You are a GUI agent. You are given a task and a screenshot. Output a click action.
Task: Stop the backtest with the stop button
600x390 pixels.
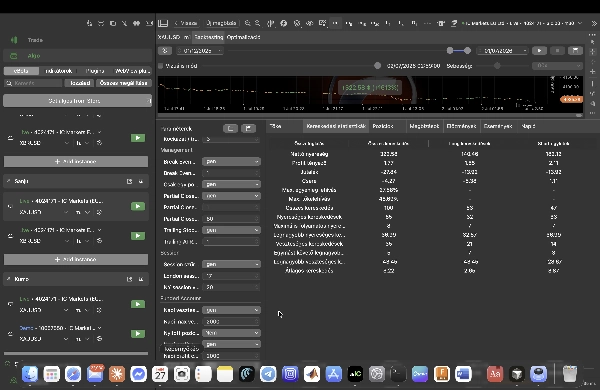[557, 51]
